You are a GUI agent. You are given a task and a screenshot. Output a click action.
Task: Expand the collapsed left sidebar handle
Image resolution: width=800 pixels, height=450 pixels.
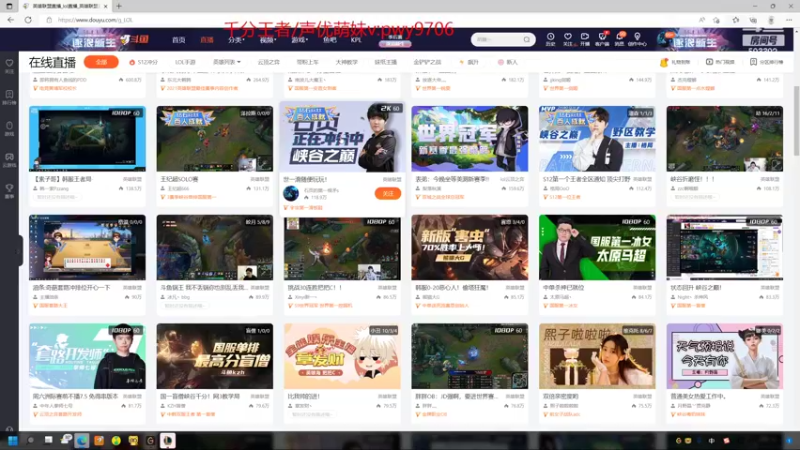coord(19,251)
